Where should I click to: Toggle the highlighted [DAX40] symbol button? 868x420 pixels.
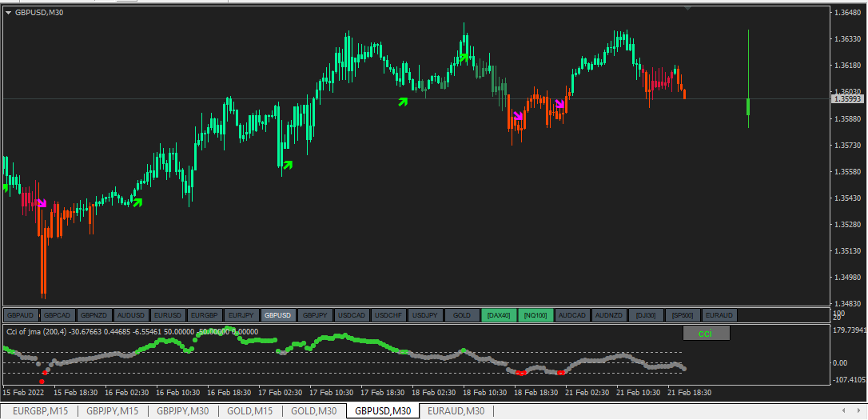tap(499, 315)
